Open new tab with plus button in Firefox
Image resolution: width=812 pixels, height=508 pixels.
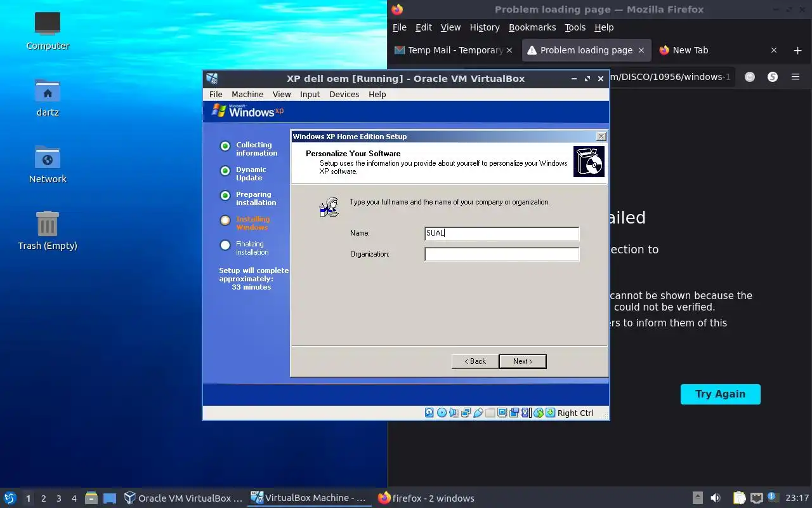coord(797,50)
